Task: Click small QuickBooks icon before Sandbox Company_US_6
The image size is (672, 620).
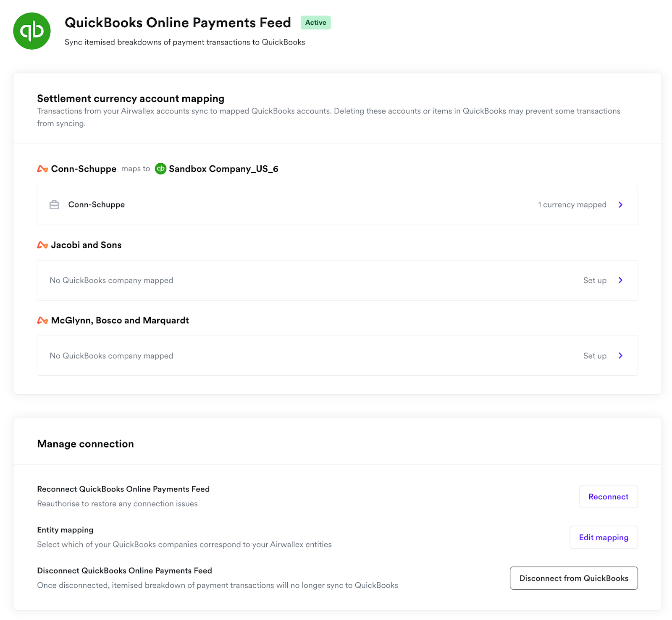Action: coord(160,169)
